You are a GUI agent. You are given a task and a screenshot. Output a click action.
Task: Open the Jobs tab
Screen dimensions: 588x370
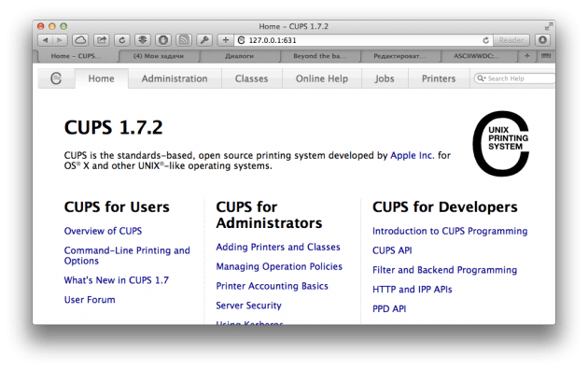[385, 78]
